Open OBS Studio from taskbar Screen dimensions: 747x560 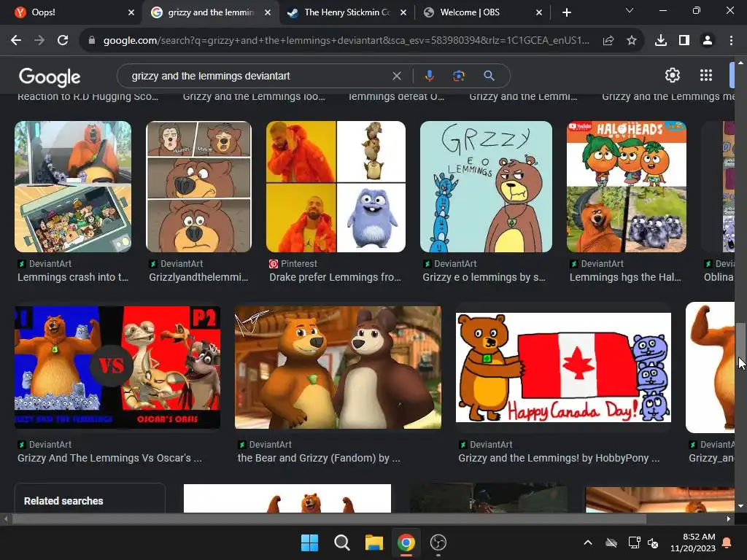click(x=438, y=542)
